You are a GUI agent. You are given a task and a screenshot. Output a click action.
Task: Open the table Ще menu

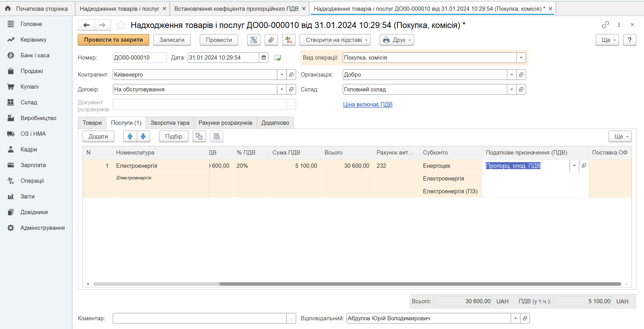(x=620, y=136)
